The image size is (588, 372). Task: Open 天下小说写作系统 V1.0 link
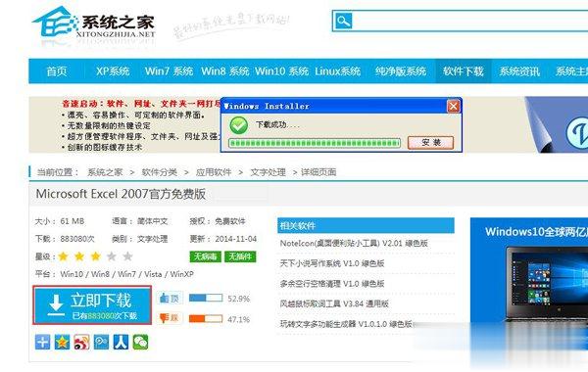[332, 263]
